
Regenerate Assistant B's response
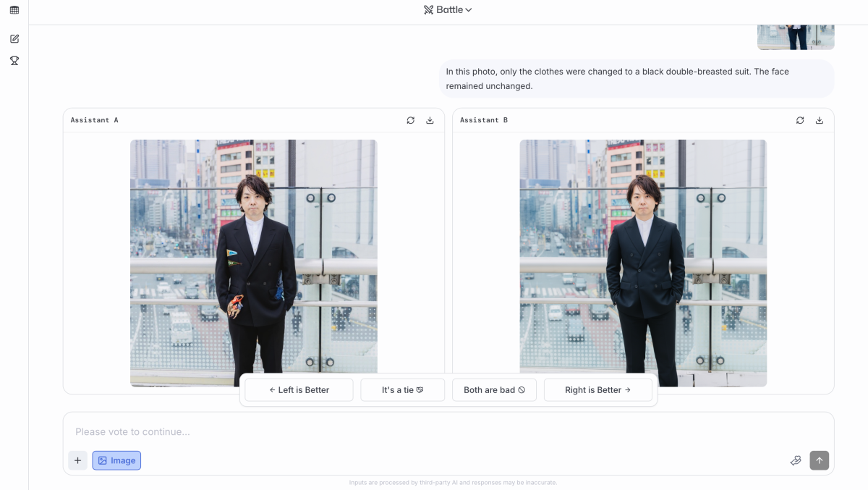pyautogui.click(x=800, y=120)
